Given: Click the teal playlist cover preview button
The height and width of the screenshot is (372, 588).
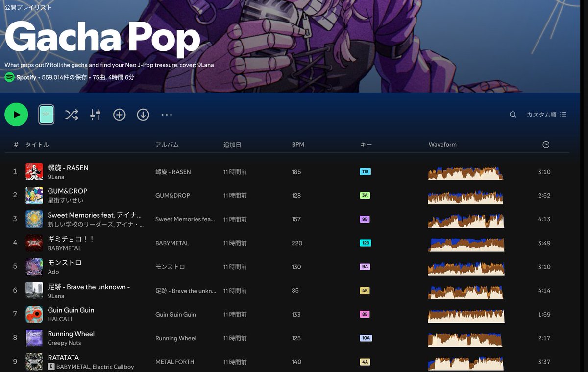Looking at the screenshot, I should [x=47, y=115].
